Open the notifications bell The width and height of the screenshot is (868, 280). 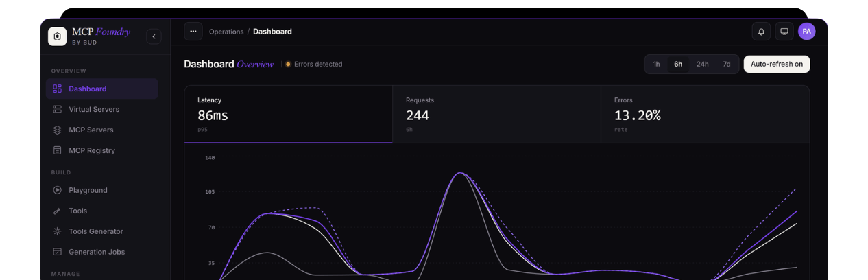tap(761, 32)
